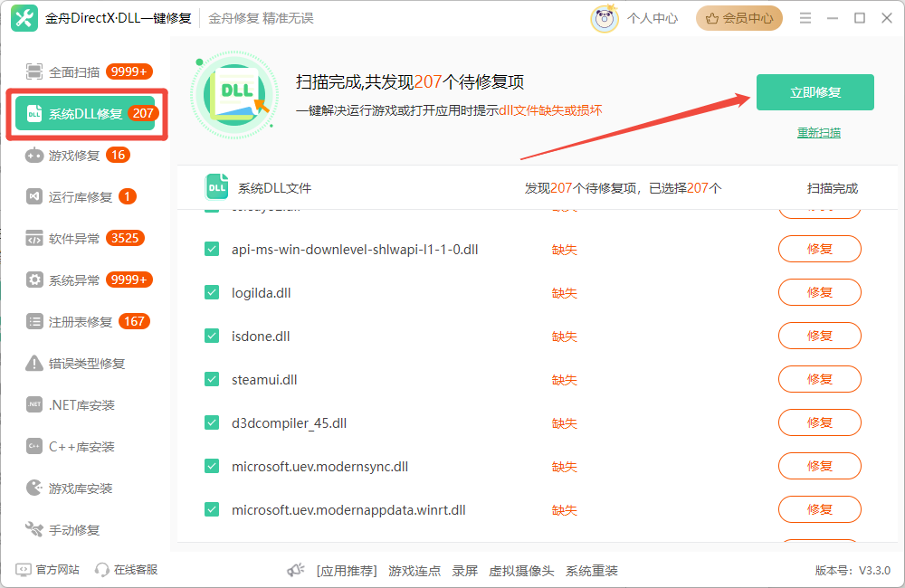Click the green 立即修复 button
The height and width of the screenshot is (588, 905).
click(815, 91)
